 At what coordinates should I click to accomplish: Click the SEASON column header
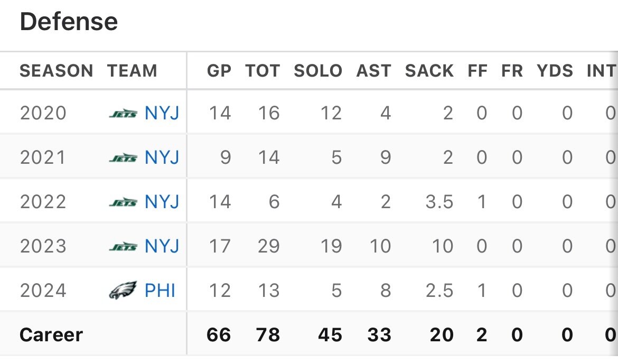tap(57, 71)
